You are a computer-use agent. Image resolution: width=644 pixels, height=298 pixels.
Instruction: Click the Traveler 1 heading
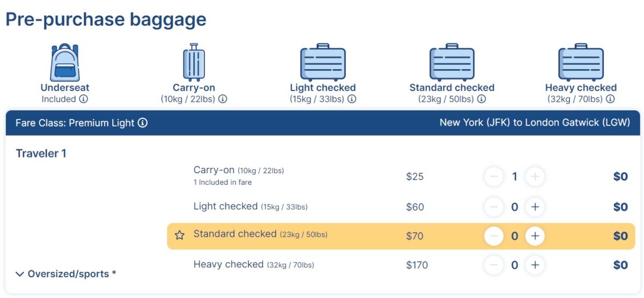point(41,154)
